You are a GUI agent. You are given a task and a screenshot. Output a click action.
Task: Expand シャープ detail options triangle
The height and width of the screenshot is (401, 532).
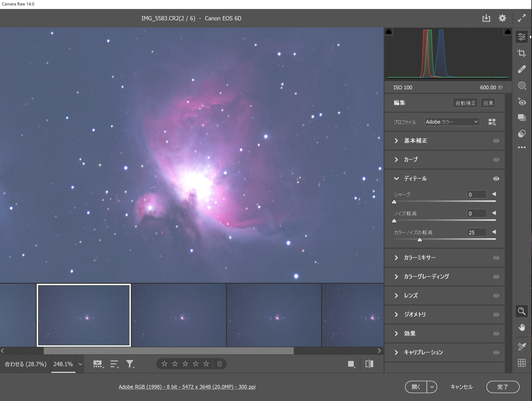[x=494, y=194]
